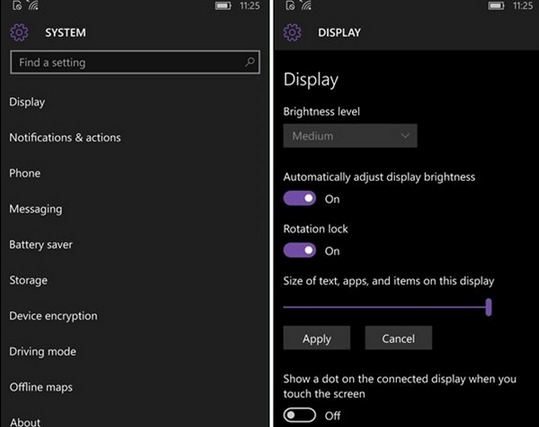Open the Brightness level Medium dropdown

click(x=350, y=136)
